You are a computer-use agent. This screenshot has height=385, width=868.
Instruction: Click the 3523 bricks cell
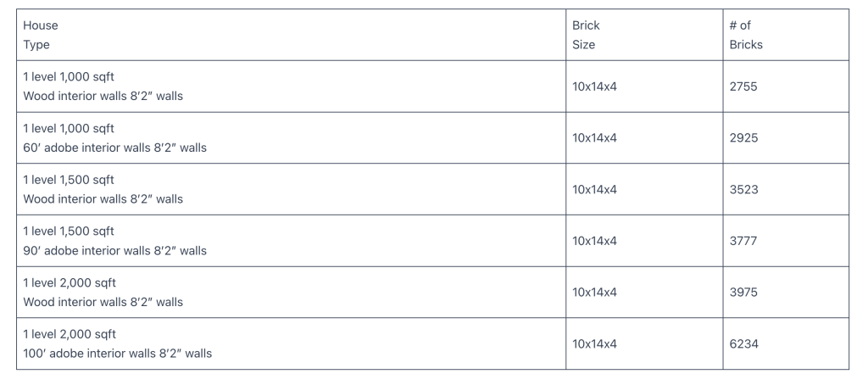743,189
